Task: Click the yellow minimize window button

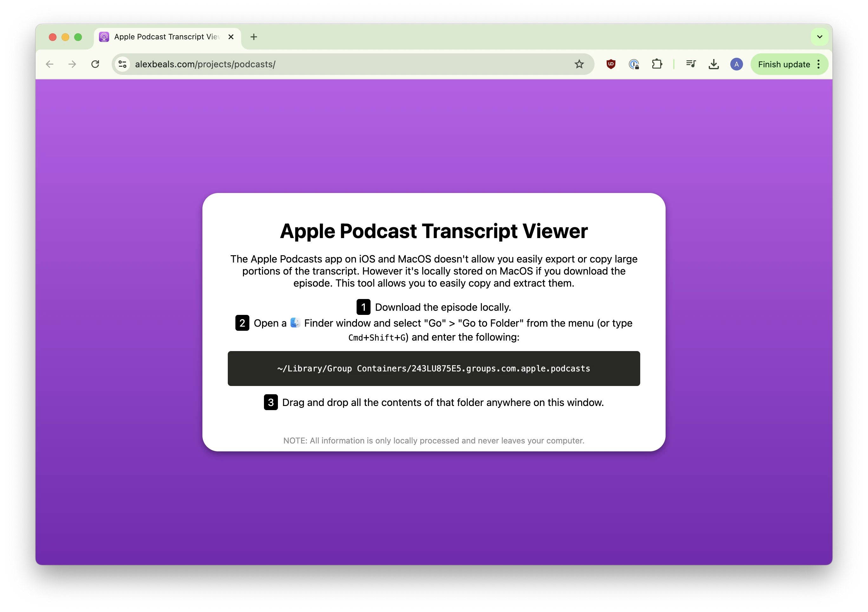Action: tap(65, 37)
